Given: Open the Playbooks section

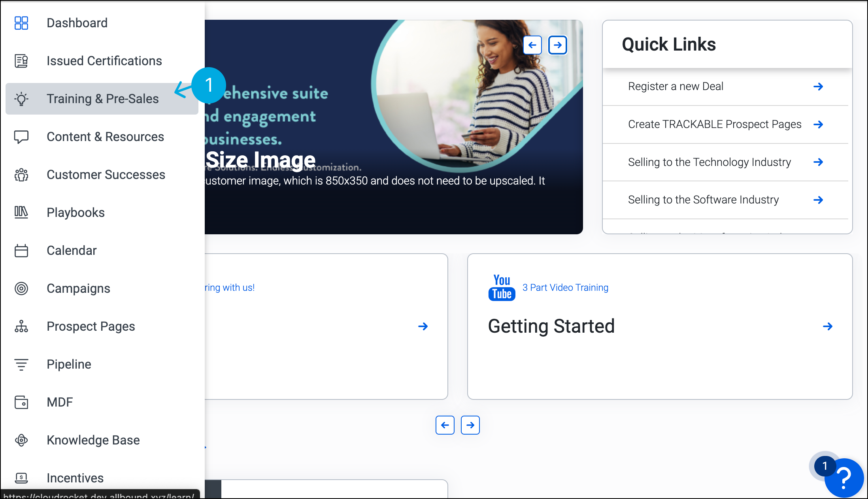Looking at the screenshot, I should 102,213.
